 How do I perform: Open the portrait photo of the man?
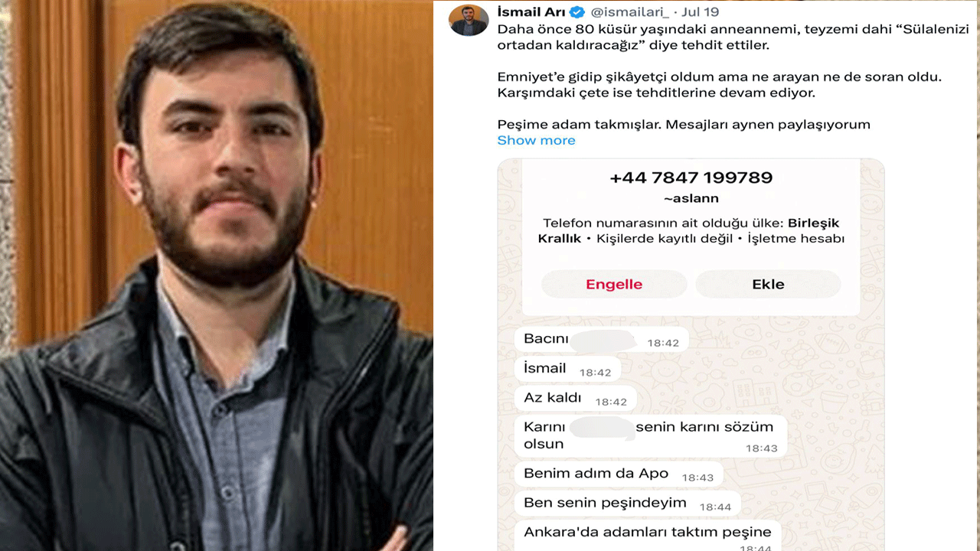click(216, 275)
